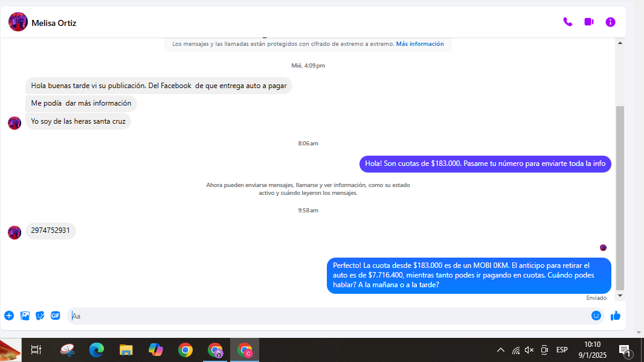This screenshot has width=644, height=362.
Task: Open Windows Task View
Action: [x=36, y=350]
